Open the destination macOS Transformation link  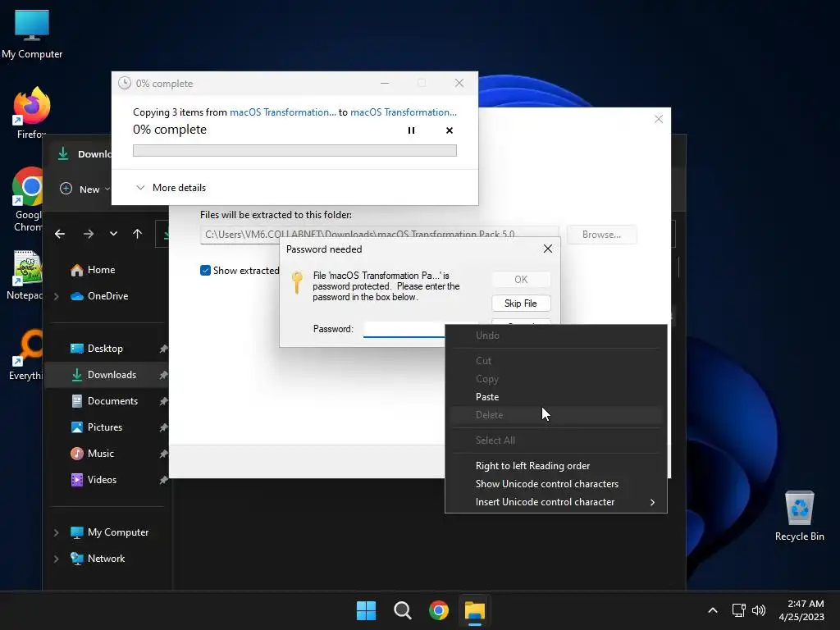click(404, 112)
